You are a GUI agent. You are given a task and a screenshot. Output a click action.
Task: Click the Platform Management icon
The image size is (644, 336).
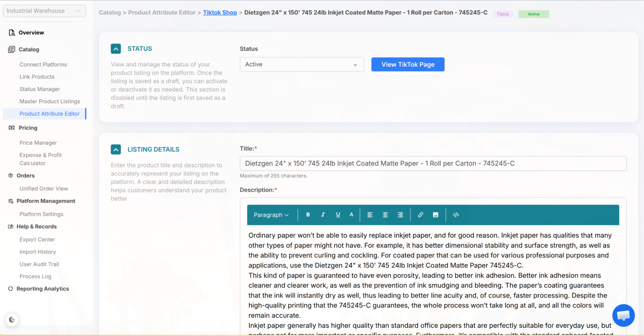click(11, 201)
